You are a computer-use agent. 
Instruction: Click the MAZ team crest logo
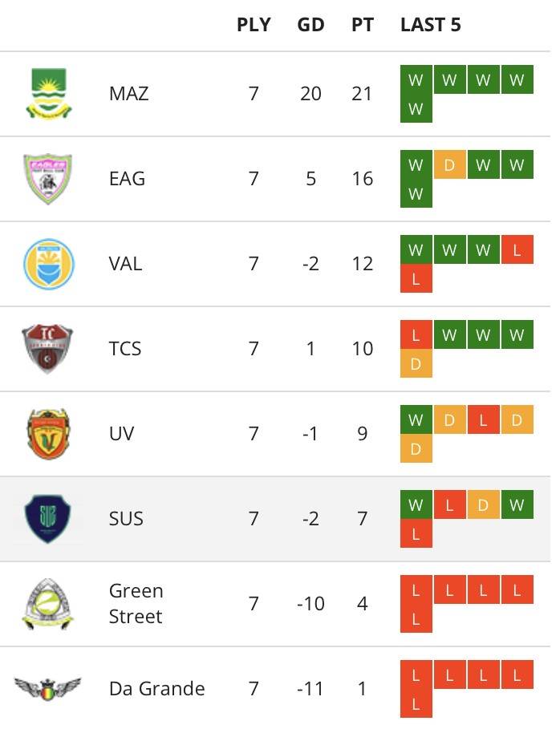[48, 94]
